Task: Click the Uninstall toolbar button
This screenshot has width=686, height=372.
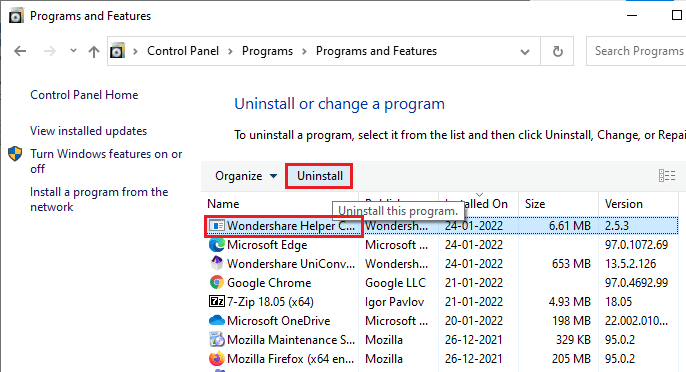Action: coord(319,176)
